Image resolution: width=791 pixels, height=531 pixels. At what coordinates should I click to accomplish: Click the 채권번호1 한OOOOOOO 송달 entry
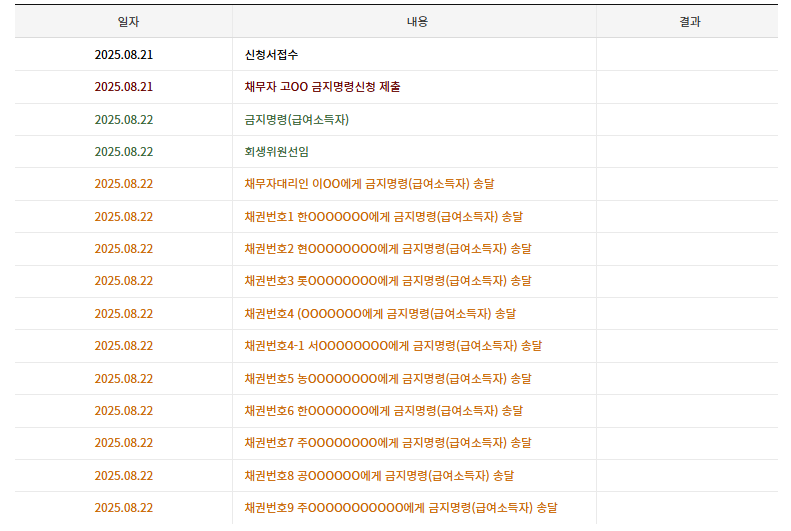click(x=383, y=217)
